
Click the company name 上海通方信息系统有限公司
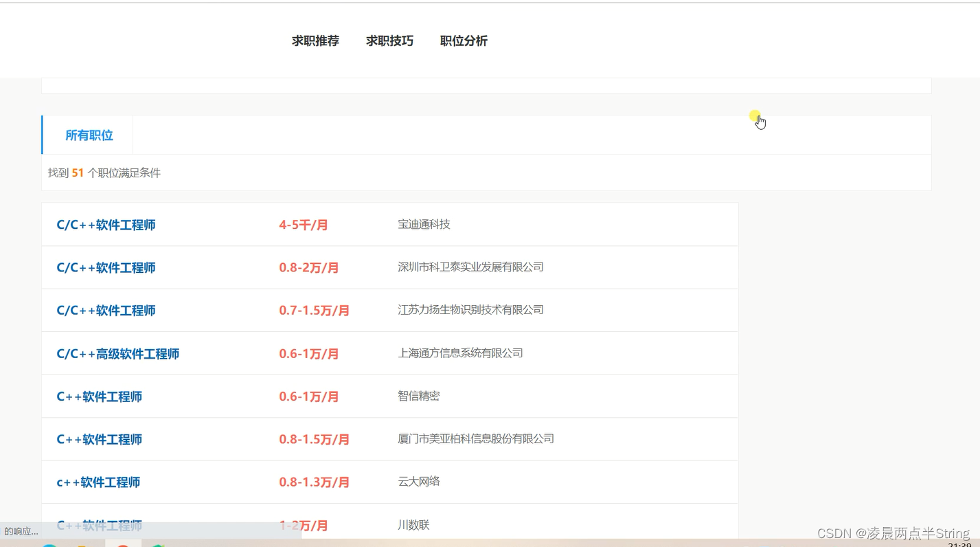460,353
